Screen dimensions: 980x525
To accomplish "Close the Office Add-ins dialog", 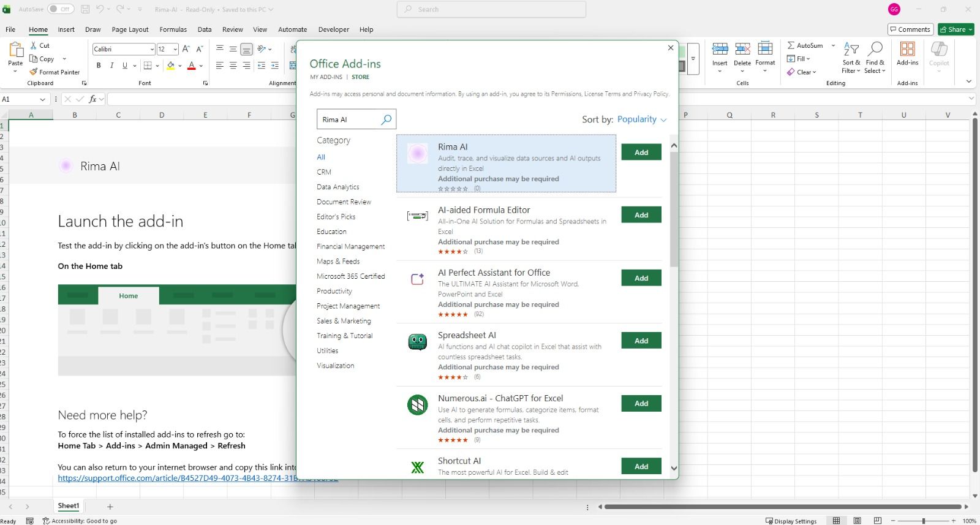I will coord(671,48).
